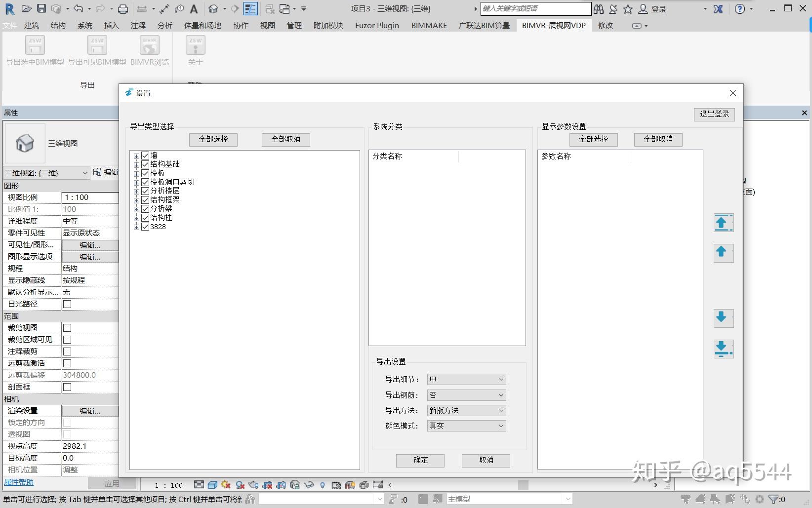Click the 视图比例 value field
812x508 pixels.
pos(90,197)
